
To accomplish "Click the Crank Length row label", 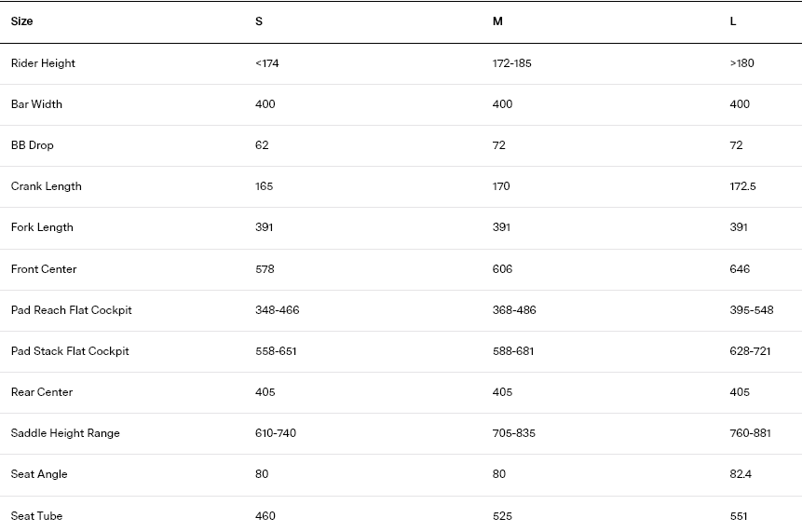I will coord(46,186).
